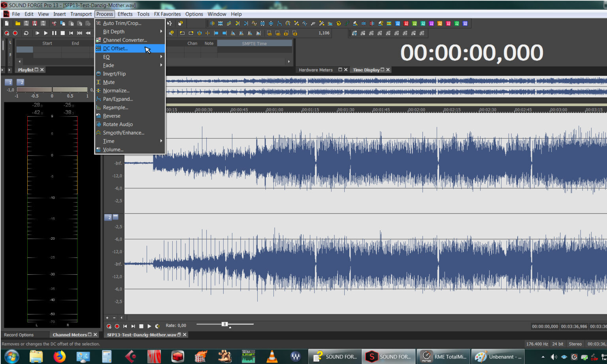
Task: Open the Tools menu
Action: click(143, 14)
